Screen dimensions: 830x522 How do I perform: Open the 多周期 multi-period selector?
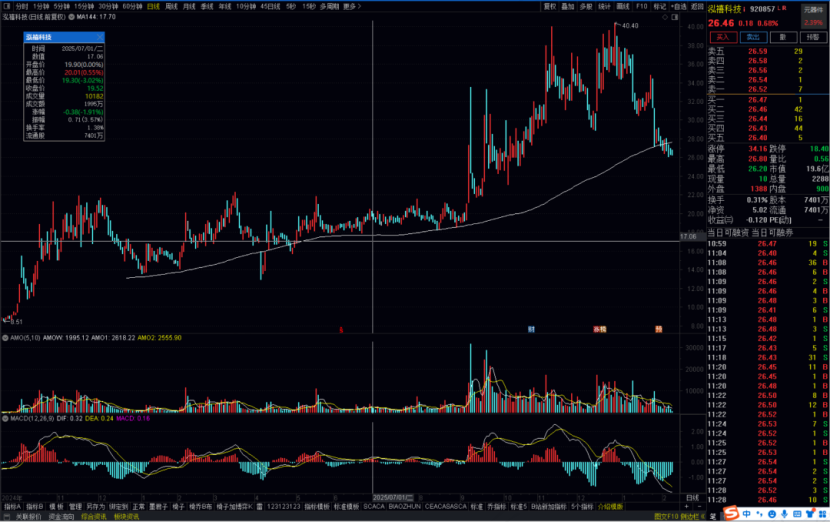pyautogui.click(x=328, y=5)
